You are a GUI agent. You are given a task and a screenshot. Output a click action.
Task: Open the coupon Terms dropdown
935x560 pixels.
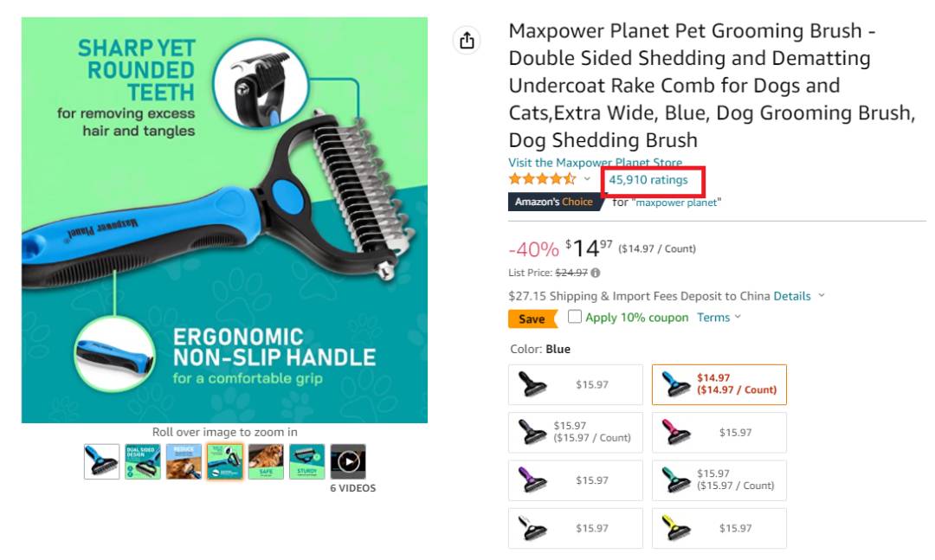point(719,318)
